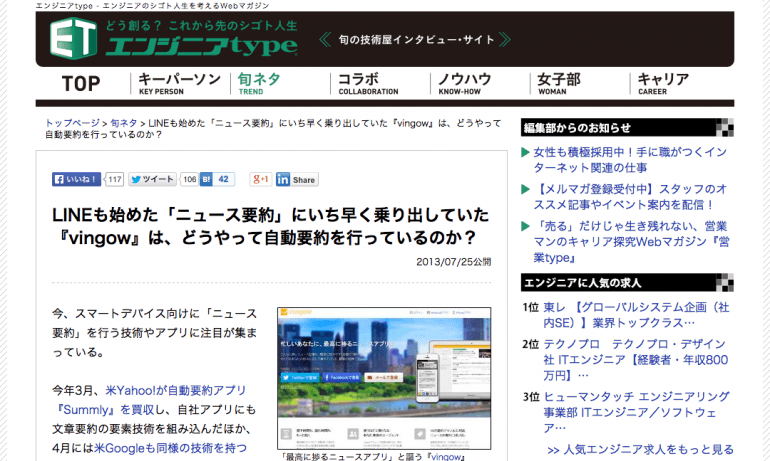
Task: Click the Facebook いいね! button
Action: [76, 179]
